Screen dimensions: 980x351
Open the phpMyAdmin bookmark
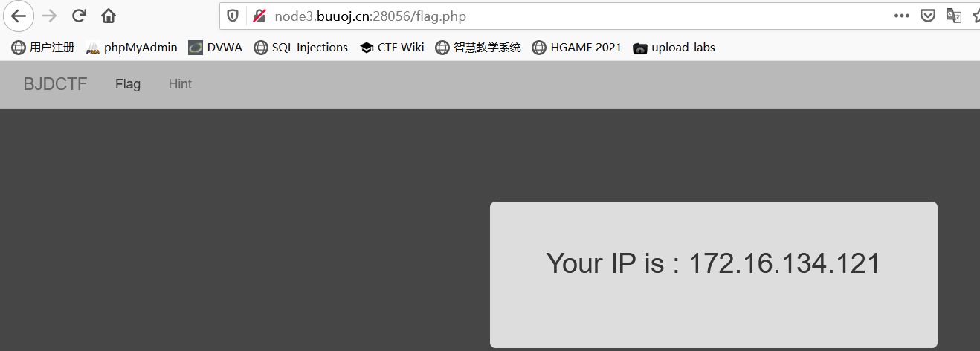tap(132, 48)
